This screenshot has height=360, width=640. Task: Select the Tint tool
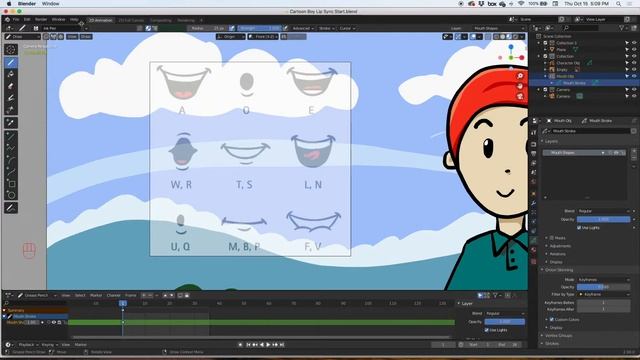11,98
